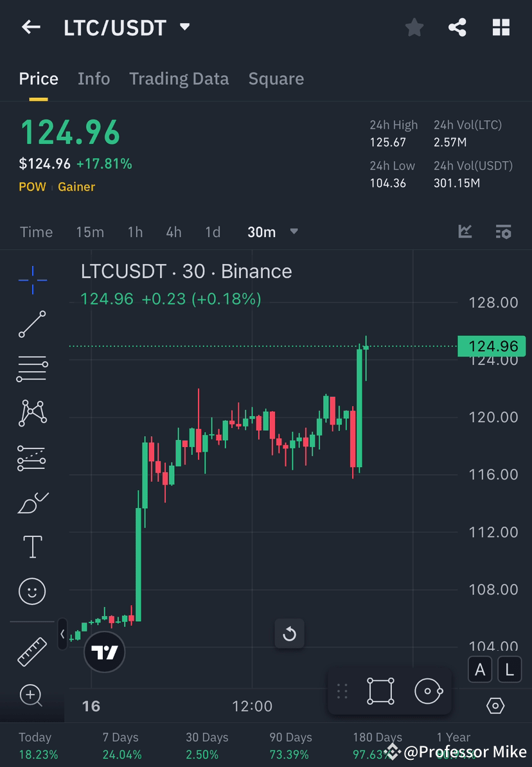Open the emoji sticker tool
Image resolution: width=532 pixels, height=767 pixels.
[x=32, y=591]
